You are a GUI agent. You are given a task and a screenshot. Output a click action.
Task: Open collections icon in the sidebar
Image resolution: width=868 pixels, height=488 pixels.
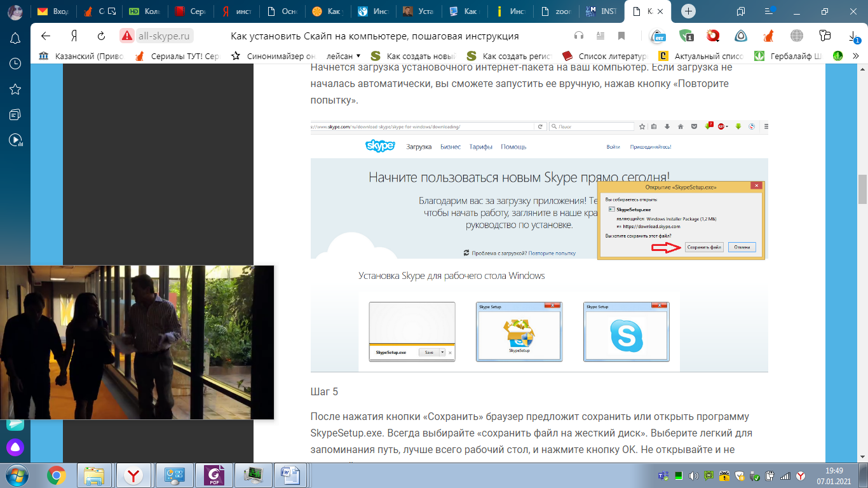tap(15, 114)
